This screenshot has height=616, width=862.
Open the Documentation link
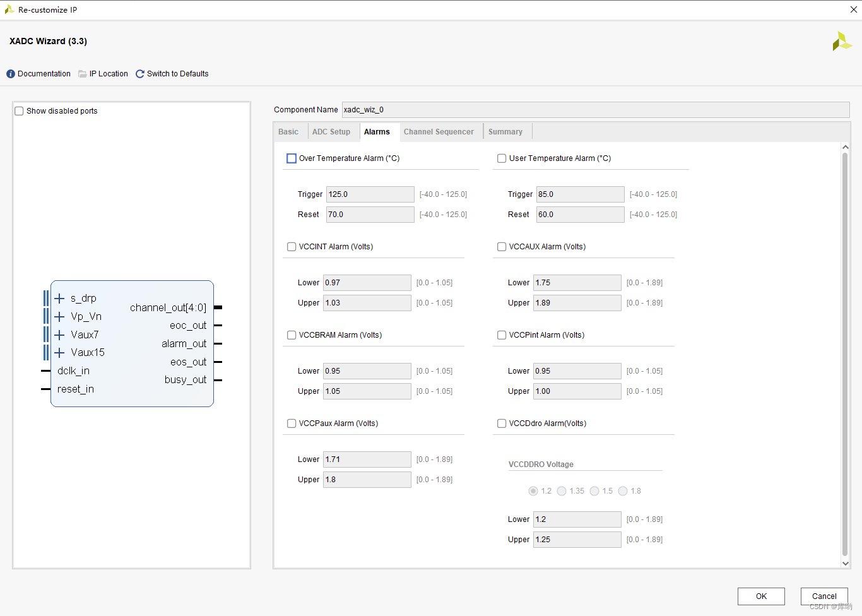click(x=44, y=74)
